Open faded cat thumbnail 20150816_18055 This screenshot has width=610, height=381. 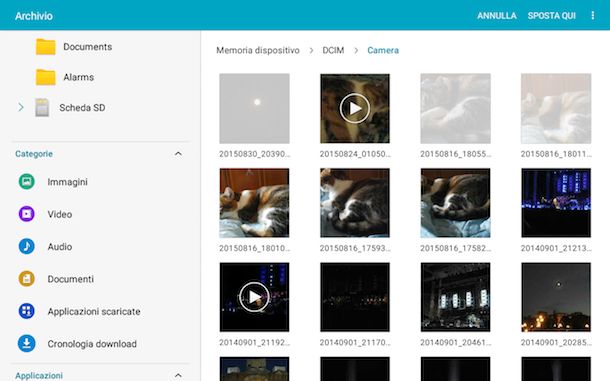tap(455, 108)
